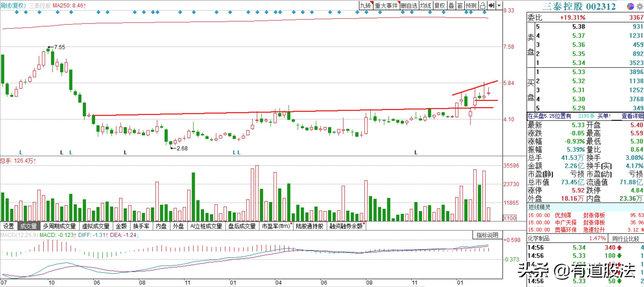
Task: Toggle 均线 moving average display
Action: tap(425, 5)
